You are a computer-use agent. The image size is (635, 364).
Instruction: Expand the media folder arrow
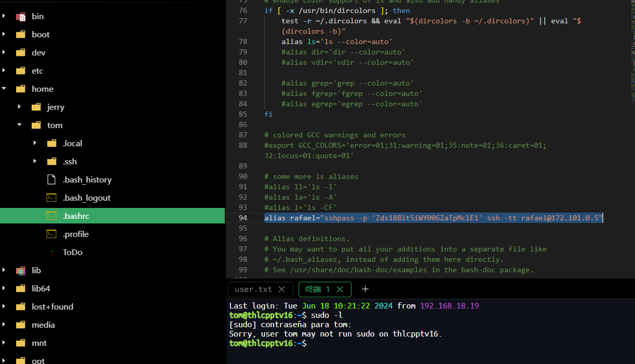coord(4,325)
